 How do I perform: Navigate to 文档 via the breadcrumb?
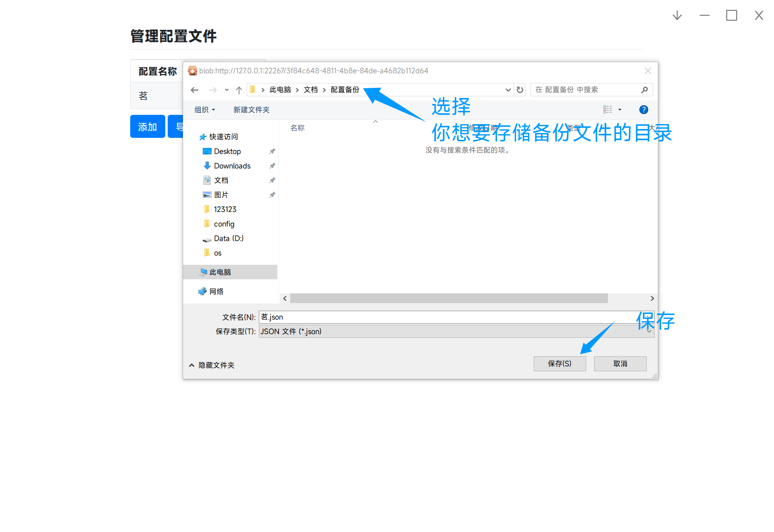coord(310,89)
